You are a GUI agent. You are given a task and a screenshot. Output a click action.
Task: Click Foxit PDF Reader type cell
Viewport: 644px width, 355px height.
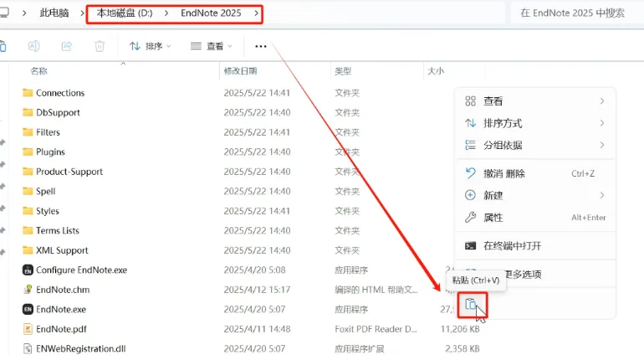pos(376,329)
